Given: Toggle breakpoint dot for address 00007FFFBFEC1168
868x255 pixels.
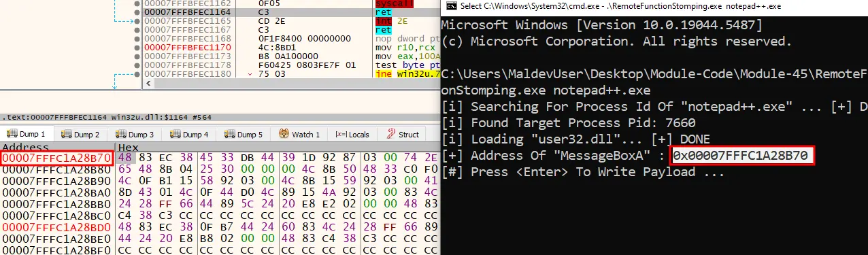Looking at the screenshot, I should click(137, 39).
